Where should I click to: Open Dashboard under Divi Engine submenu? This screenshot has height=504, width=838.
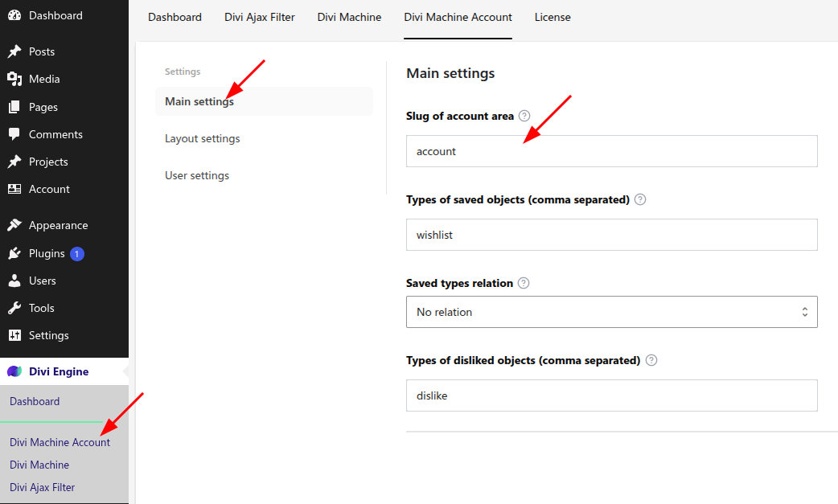point(35,401)
